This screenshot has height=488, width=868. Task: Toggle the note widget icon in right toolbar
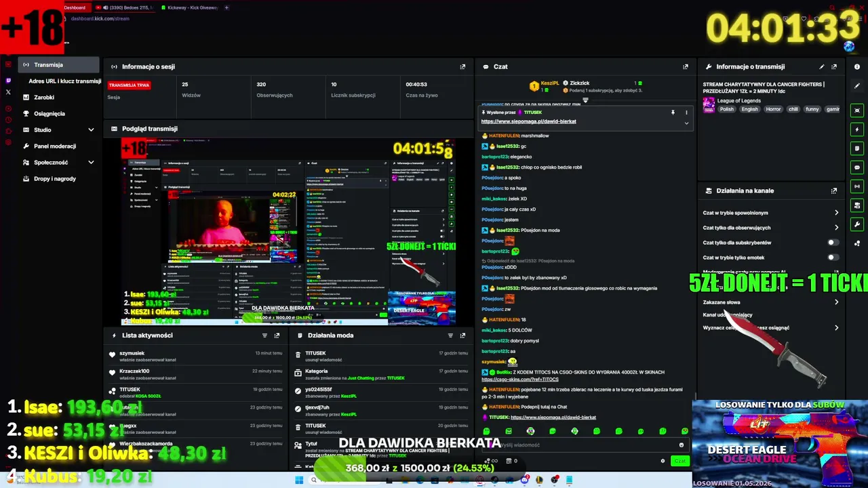tap(857, 148)
